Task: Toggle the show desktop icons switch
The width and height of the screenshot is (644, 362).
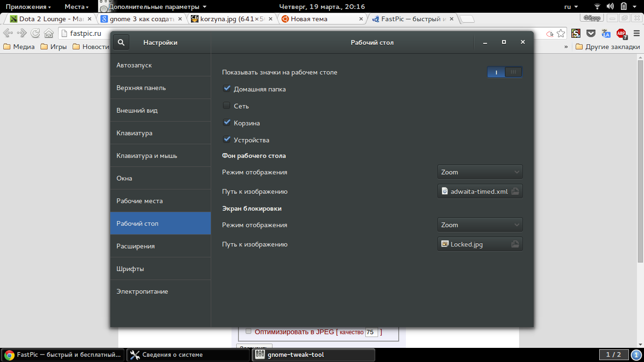Action: 504,72
